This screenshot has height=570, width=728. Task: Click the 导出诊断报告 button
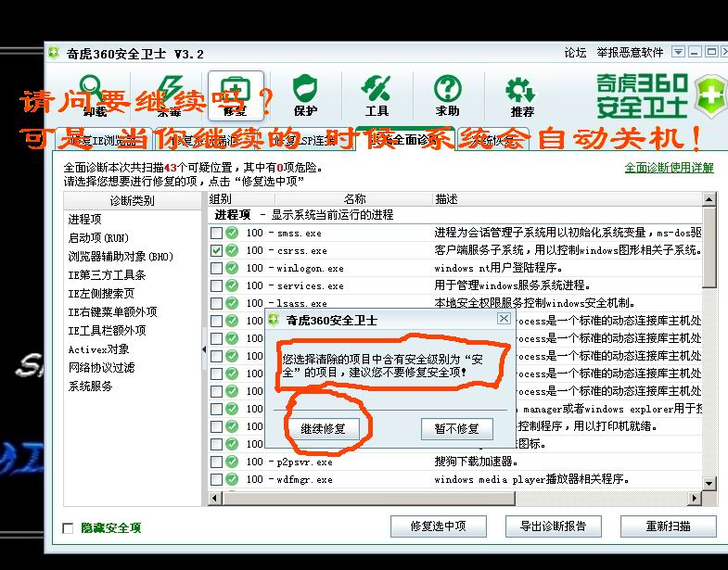554,526
